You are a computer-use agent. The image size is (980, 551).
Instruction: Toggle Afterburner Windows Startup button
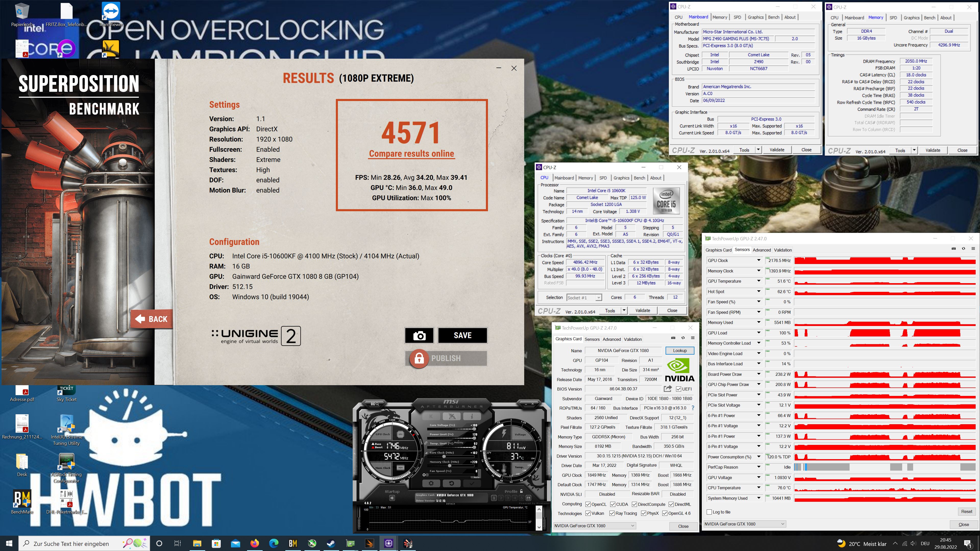[x=392, y=498]
